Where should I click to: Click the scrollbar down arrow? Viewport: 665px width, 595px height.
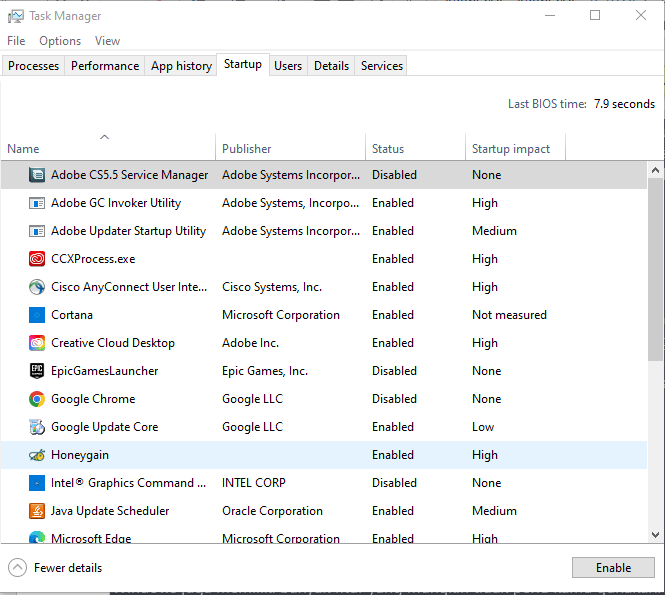tap(655, 535)
